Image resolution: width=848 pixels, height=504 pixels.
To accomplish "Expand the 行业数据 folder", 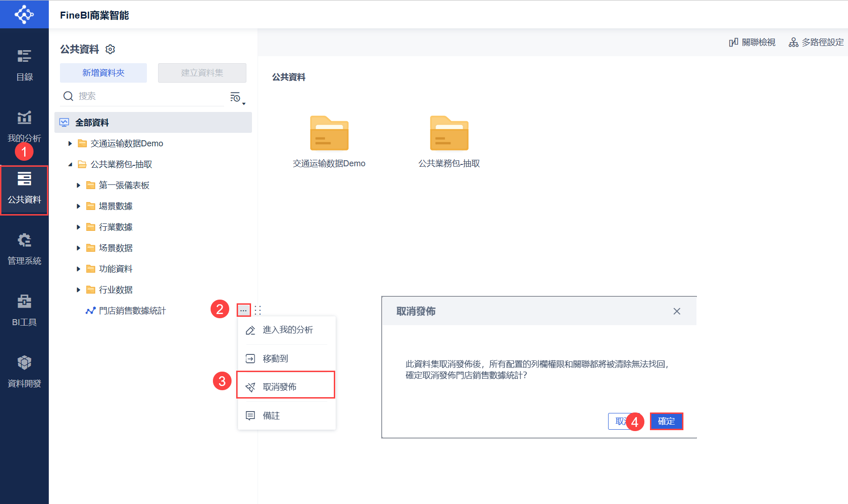I will 79,290.
